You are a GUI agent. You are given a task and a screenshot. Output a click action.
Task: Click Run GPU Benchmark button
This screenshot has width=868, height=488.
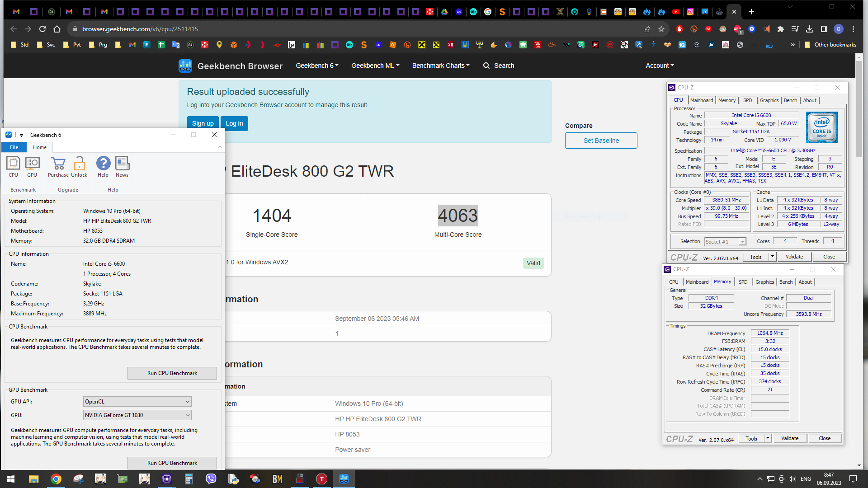point(172,463)
